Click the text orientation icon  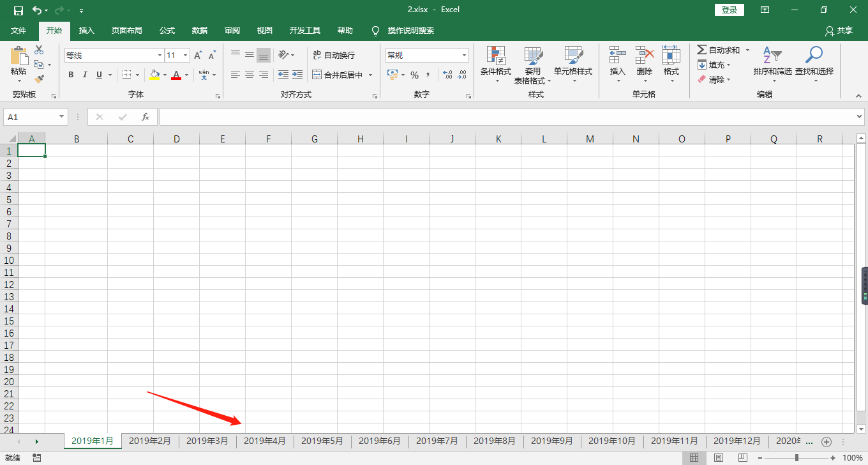coord(283,55)
